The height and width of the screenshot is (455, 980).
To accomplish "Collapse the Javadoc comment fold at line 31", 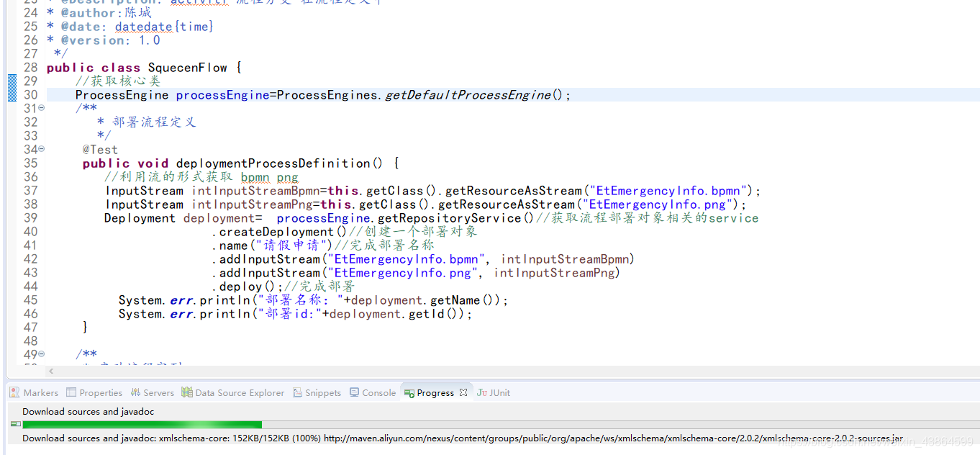I will tap(41, 108).
